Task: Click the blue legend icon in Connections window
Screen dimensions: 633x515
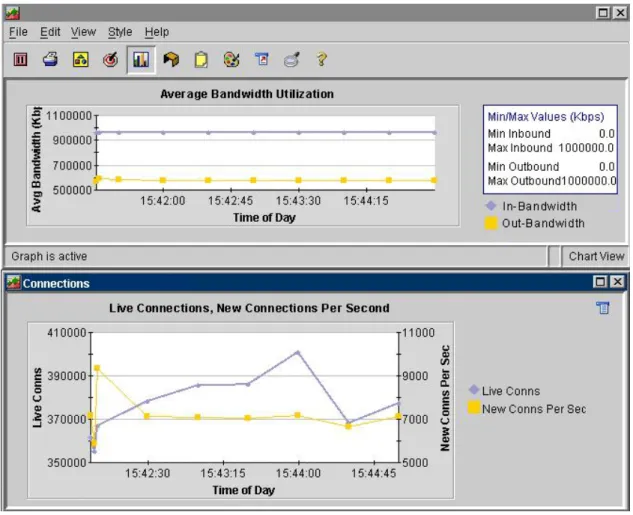Action: click(x=603, y=308)
